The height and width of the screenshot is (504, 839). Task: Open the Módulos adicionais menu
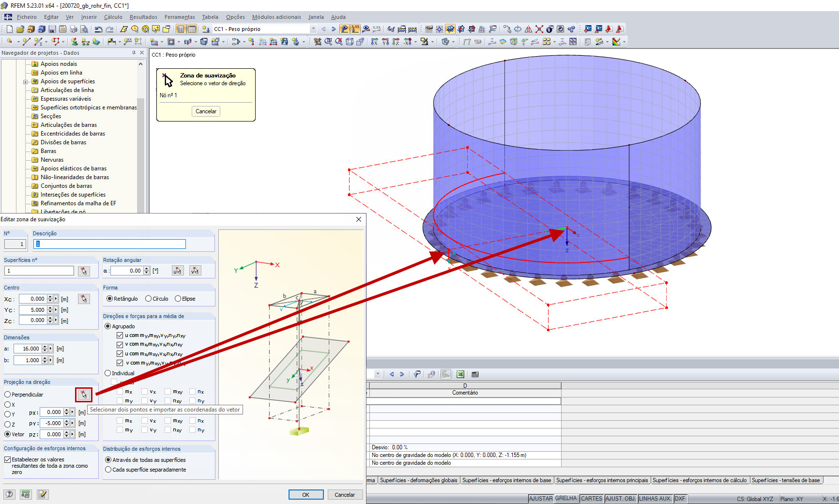pos(276,17)
